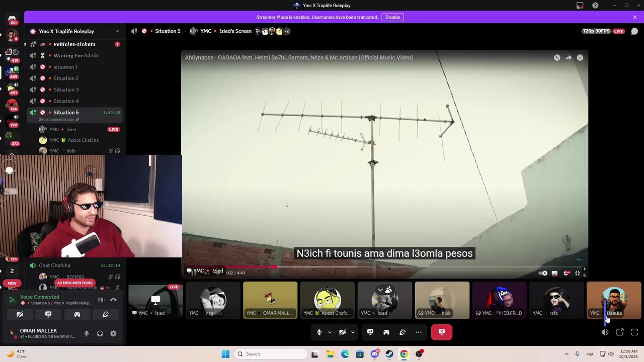Select OMAR MALL... participant tile
The width and height of the screenshot is (644, 362).
click(x=270, y=300)
